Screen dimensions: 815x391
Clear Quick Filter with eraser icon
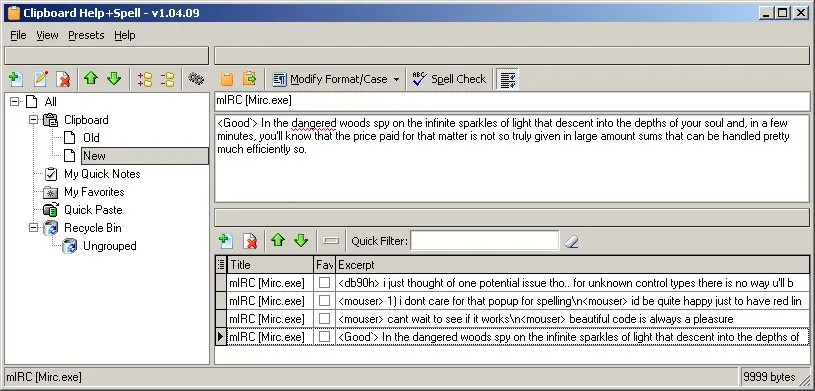[x=572, y=241]
